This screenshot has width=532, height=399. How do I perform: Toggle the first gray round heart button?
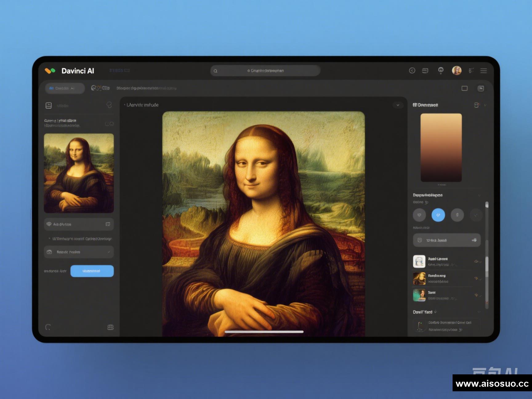pos(419,215)
